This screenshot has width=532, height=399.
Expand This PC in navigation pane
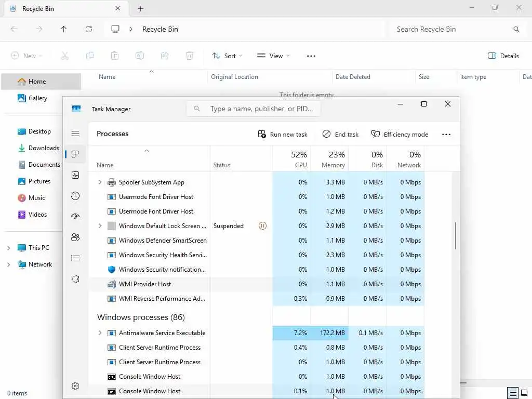coord(8,248)
